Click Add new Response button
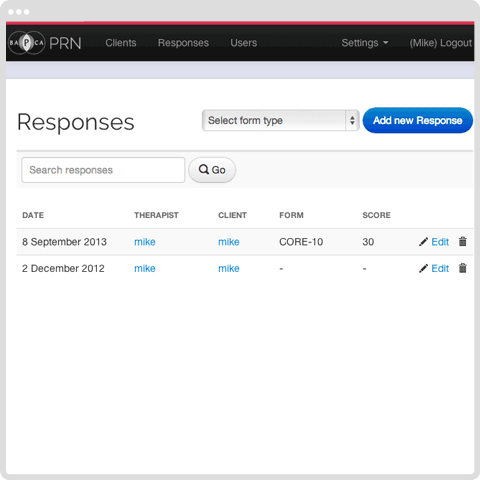Image resolution: width=480 pixels, height=480 pixels. click(x=418, y=120)
